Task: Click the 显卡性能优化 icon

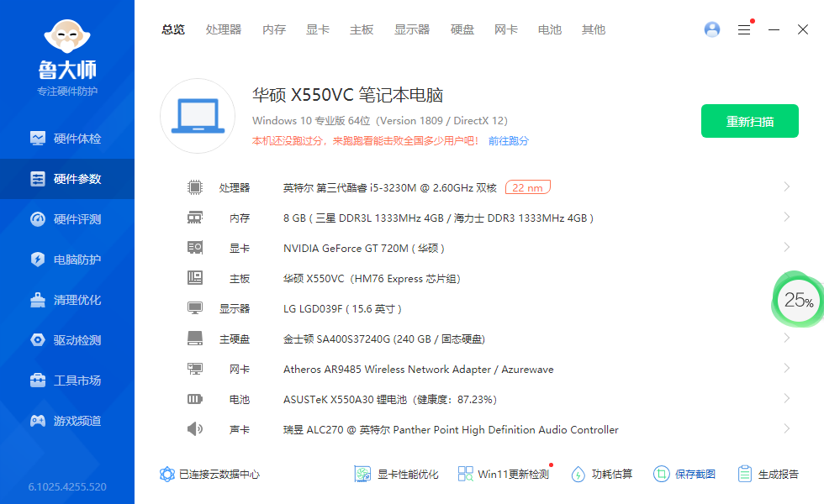Action: (x=362, y=474)
